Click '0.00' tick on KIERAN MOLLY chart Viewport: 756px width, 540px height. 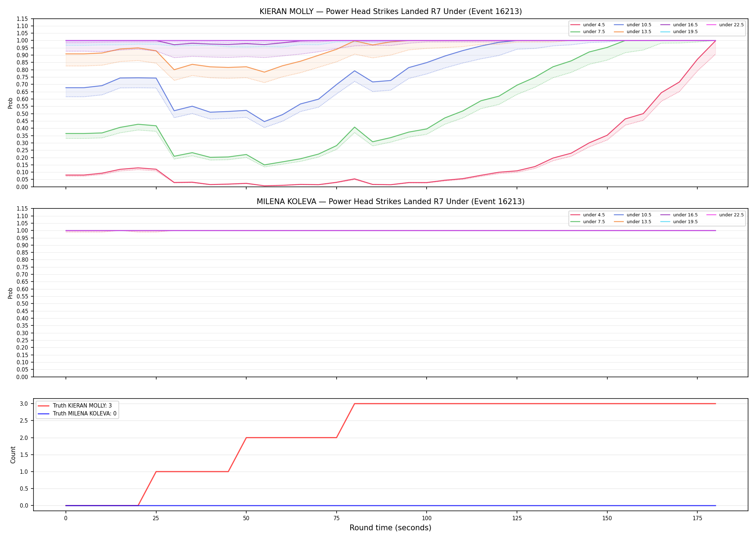[x=22, y=187]
